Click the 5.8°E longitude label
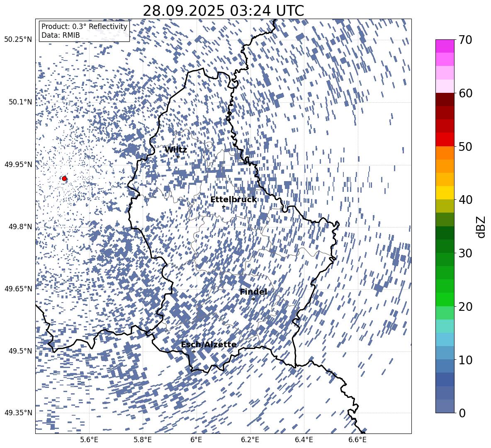 click(143, 440)
